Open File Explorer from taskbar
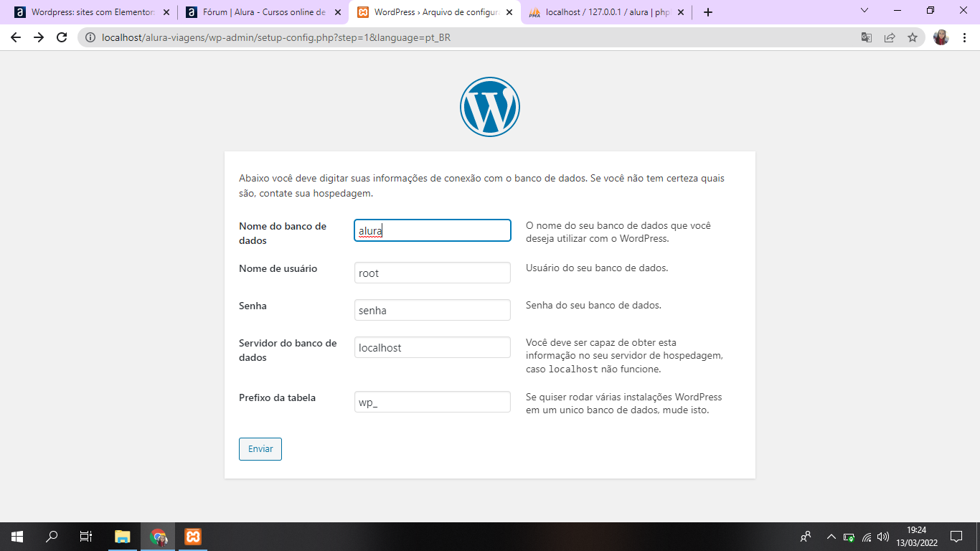The width and height of the screenshot is (980, 551). (x=123, y=537)
